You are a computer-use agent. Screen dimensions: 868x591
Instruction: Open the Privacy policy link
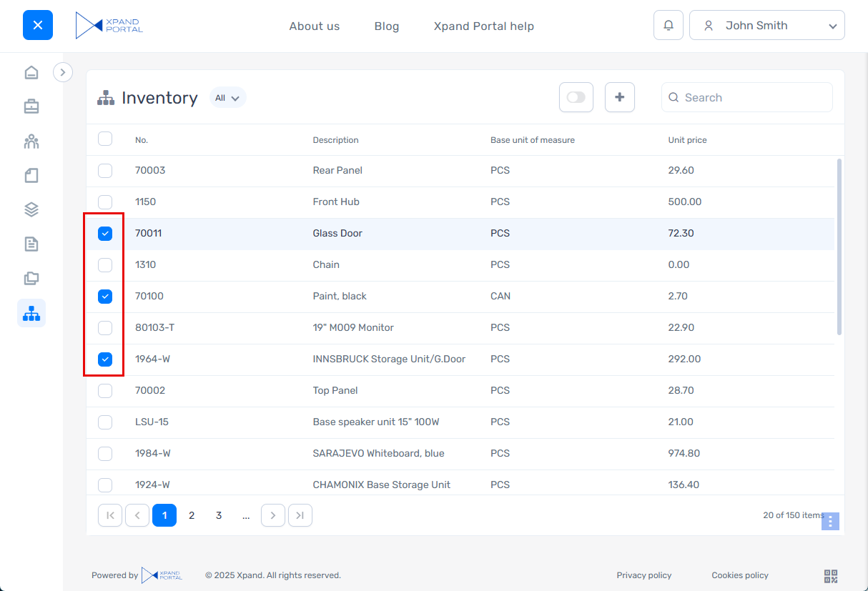tap(643, 575)
